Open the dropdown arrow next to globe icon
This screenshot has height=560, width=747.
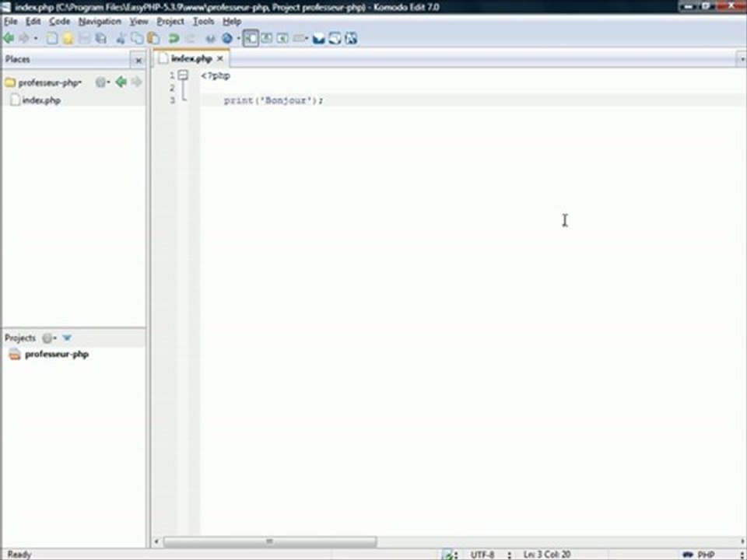pyautogui.click(x=238, y=39)
